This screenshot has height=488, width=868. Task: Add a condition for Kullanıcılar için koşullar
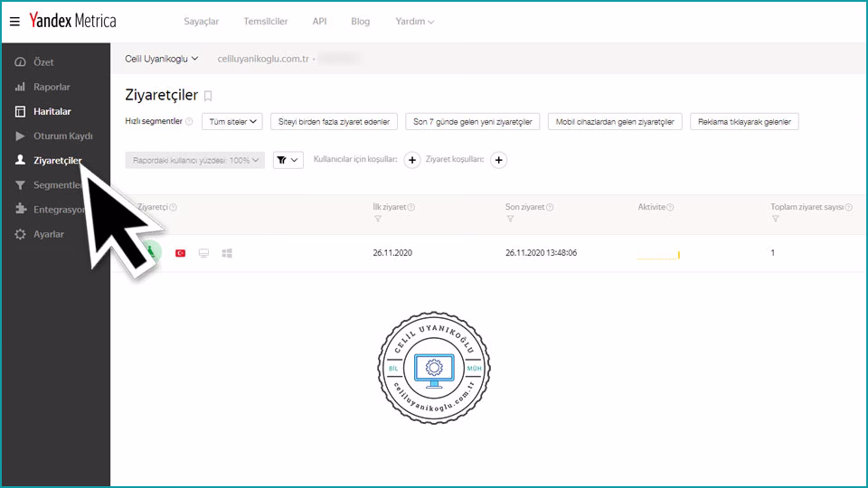click(411, 160)
